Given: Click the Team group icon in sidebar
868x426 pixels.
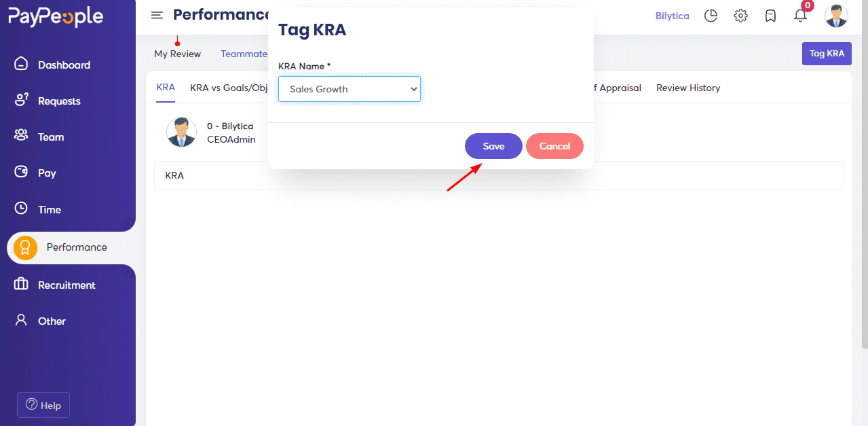Looking at the screenshot, I should click(x=21, y=136).
